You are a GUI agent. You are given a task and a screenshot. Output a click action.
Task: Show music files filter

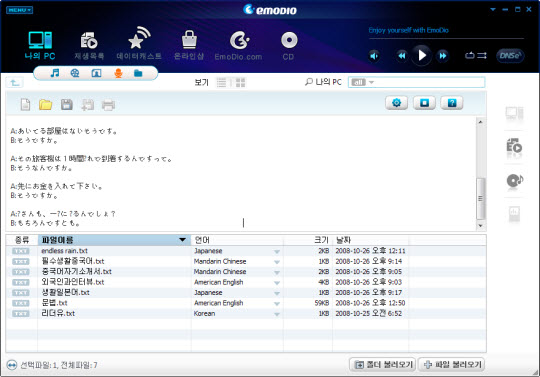(55, 73)
